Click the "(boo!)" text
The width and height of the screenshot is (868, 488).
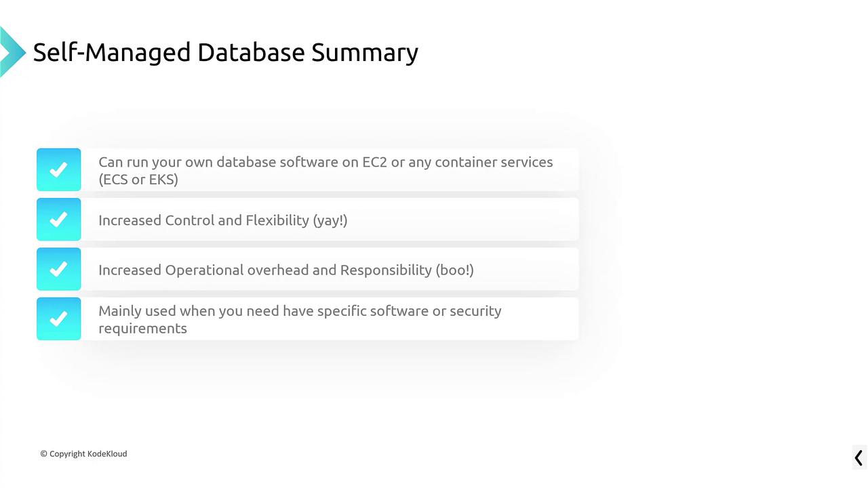454,270
